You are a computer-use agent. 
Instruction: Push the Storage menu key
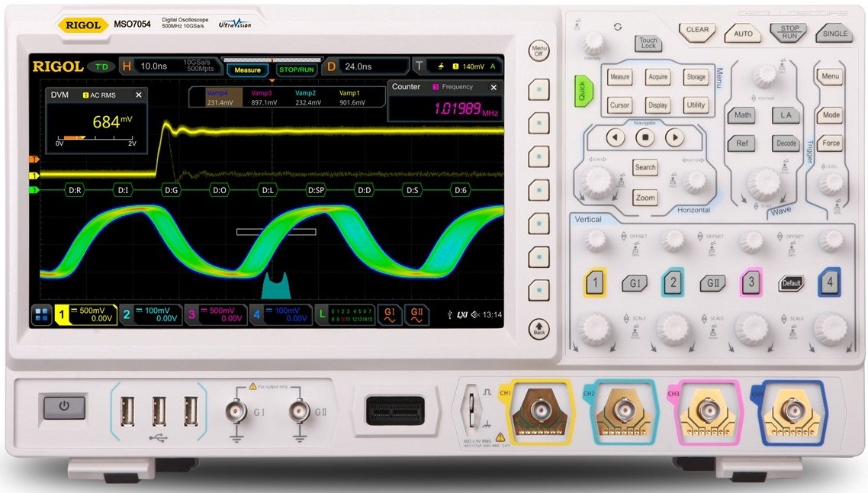(x=696, y=77)
